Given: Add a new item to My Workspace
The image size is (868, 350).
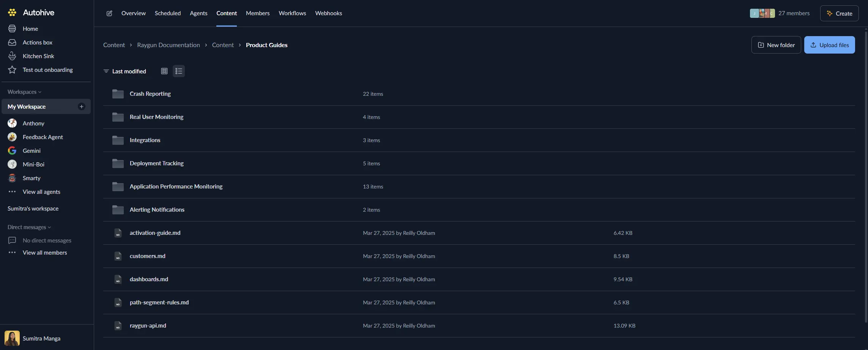Looking at the screenshot, I should 81,106.
